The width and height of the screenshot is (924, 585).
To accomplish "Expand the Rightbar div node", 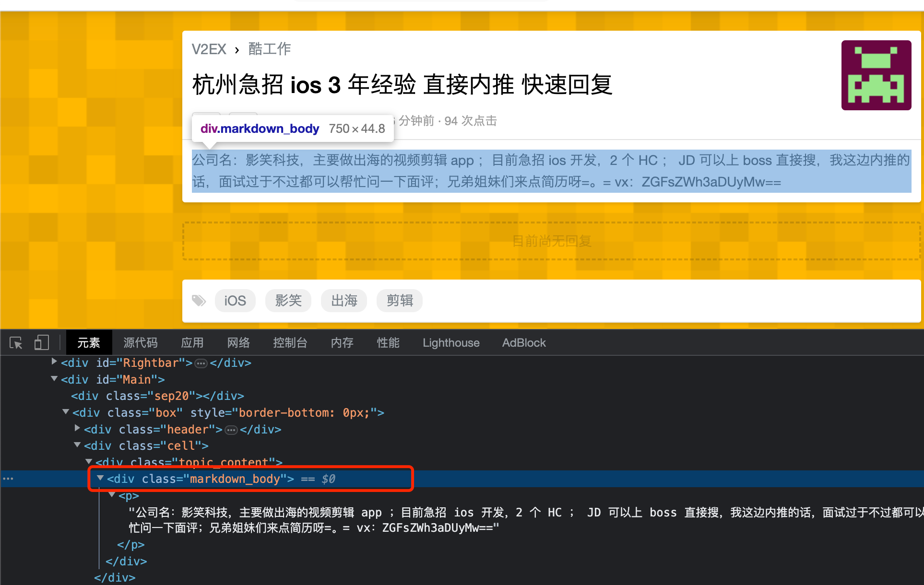I will (x=54, y=362).
